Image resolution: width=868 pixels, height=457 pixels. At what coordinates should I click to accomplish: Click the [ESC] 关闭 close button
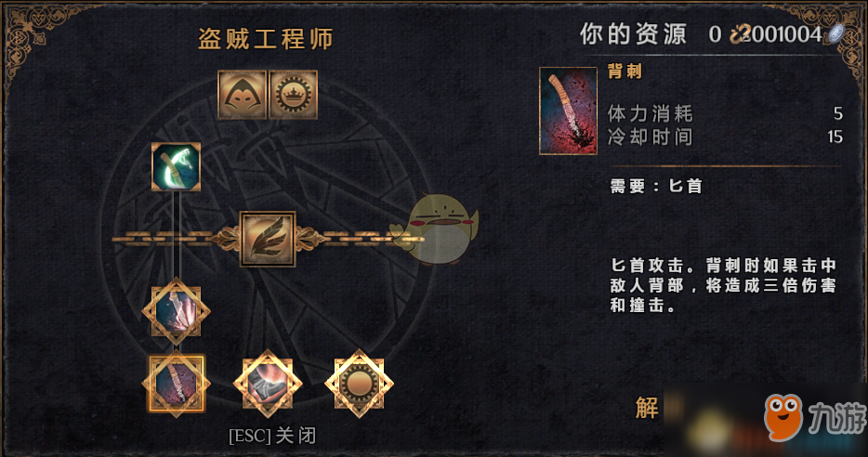272,436
